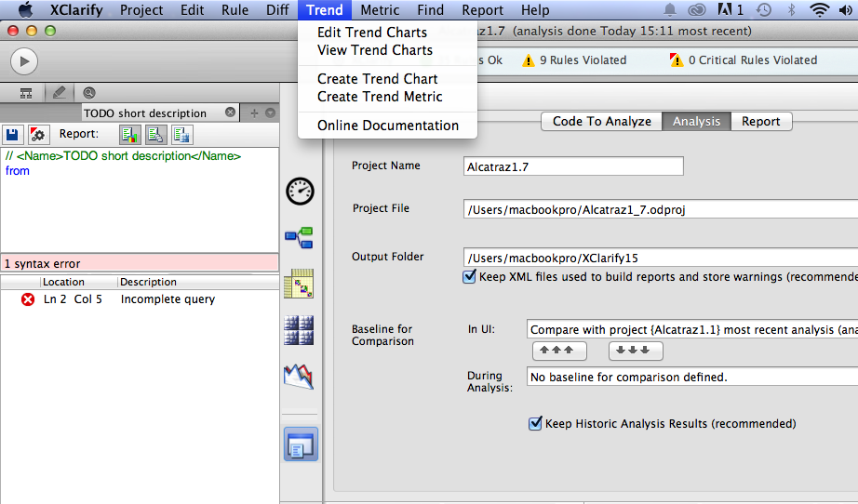Click the Location column header
The image size is (858, 504).
pyautogui.click(x=79, y=282)
